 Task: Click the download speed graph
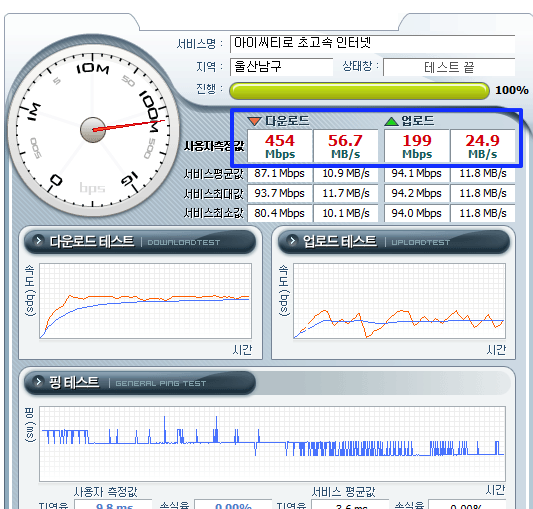click(145, 301)
